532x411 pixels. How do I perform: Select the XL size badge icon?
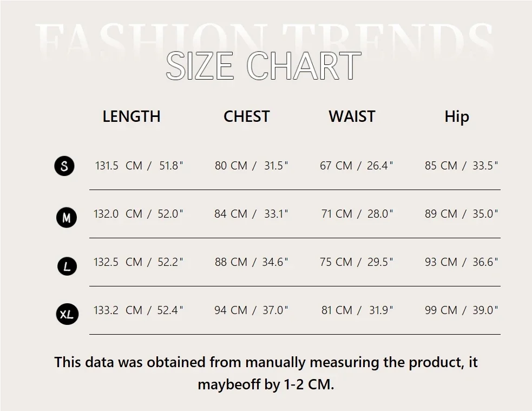67,314
